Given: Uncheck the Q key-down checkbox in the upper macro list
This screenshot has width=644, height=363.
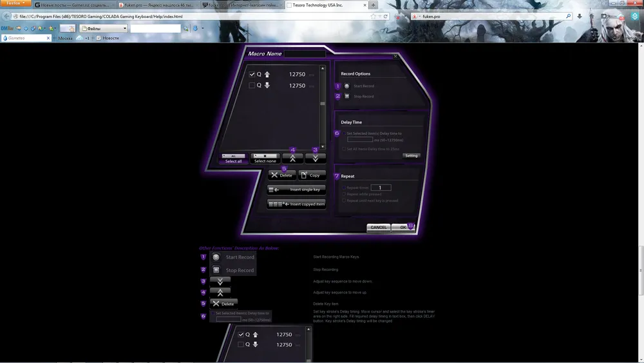Looking at the screenshot, I should pyautogui.click(x=252, y=75).
